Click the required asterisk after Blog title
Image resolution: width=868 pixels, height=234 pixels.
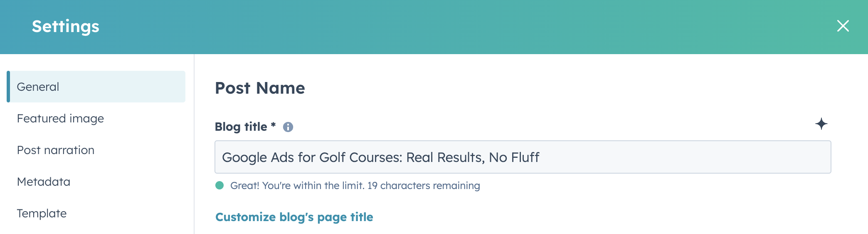[x=273, y=125]
